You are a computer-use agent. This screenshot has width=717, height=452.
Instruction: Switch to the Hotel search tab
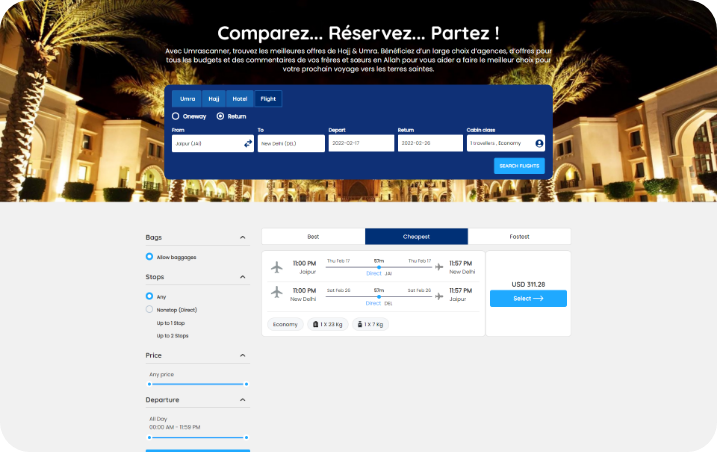tap(240, 99)
